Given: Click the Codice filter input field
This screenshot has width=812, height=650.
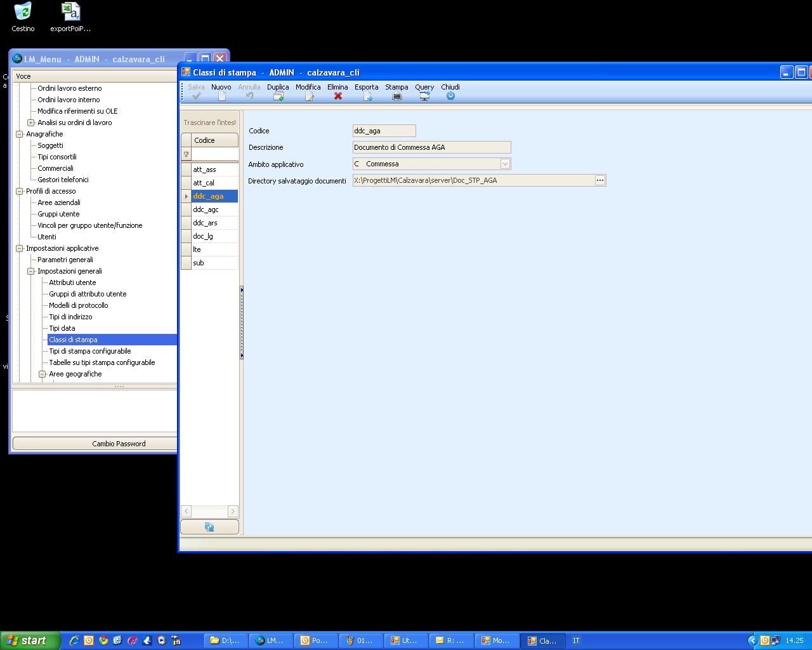Looking at the screenshot, I should click(214, 154).
